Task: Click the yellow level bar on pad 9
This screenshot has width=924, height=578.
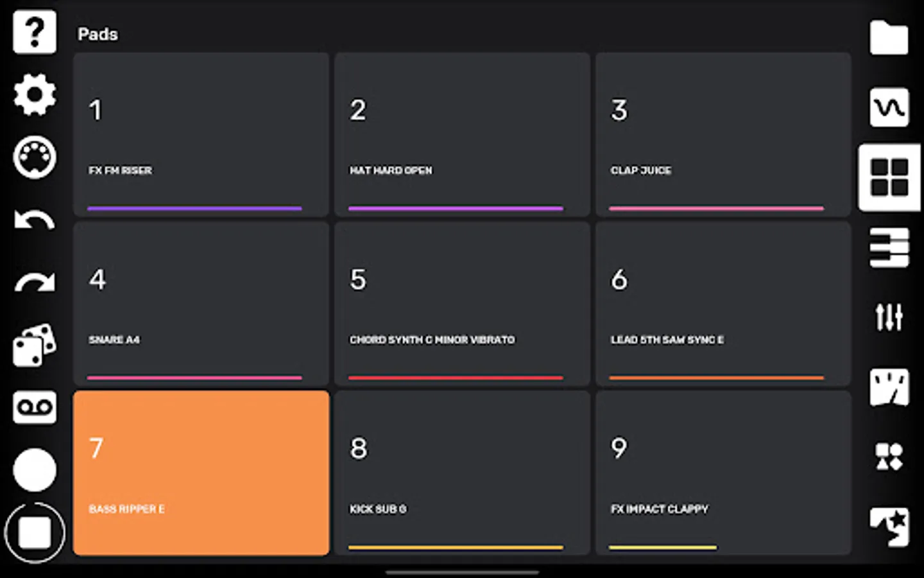Action: (x=663, y=547)
